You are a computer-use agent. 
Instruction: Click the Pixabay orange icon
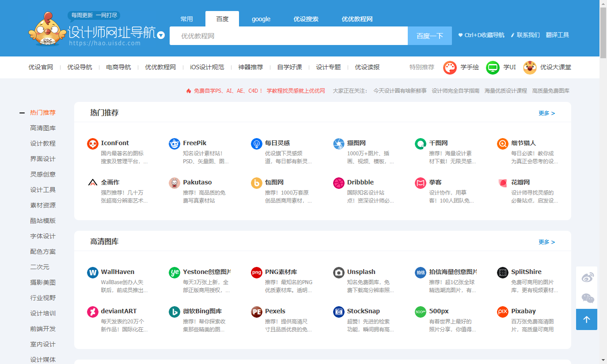click(503, 312)
